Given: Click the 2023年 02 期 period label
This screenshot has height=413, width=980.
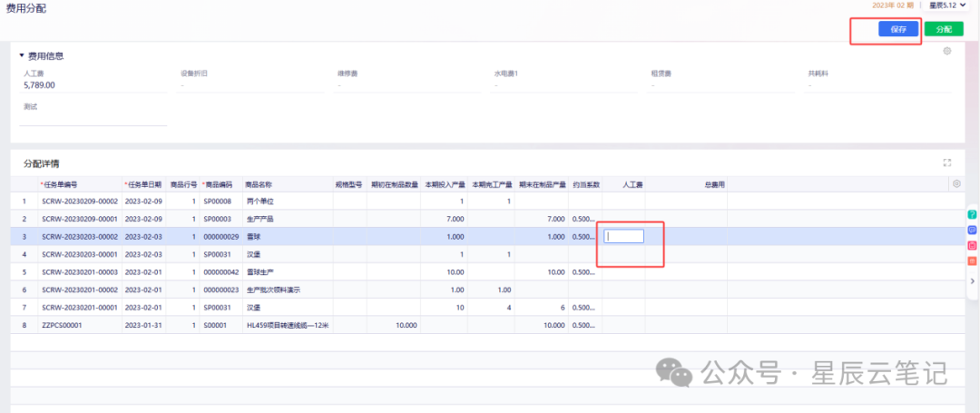Looking at the screenshot, I should click(893, 5).
